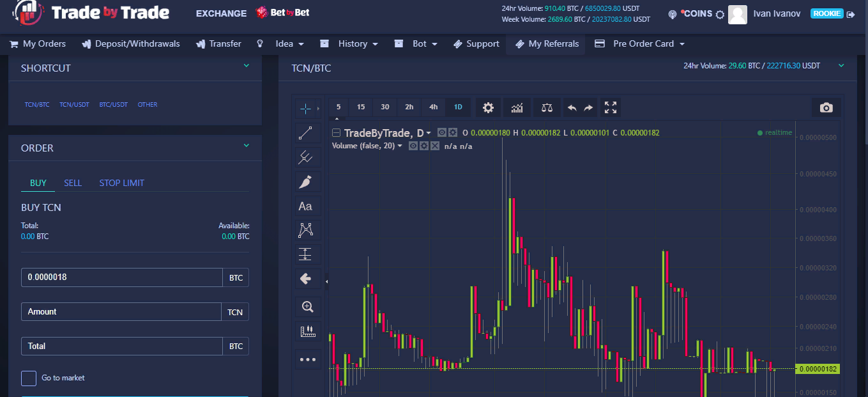Select the long/short position measuring tool

click(x=305, y=254)
